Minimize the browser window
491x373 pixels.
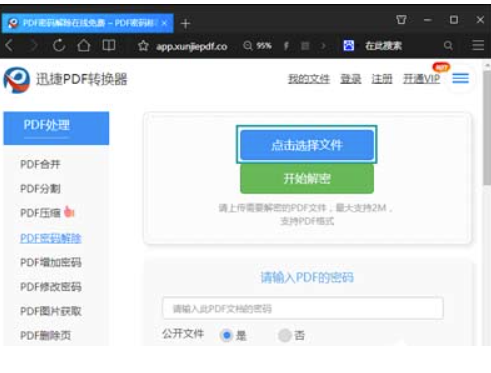coord(428,20)
